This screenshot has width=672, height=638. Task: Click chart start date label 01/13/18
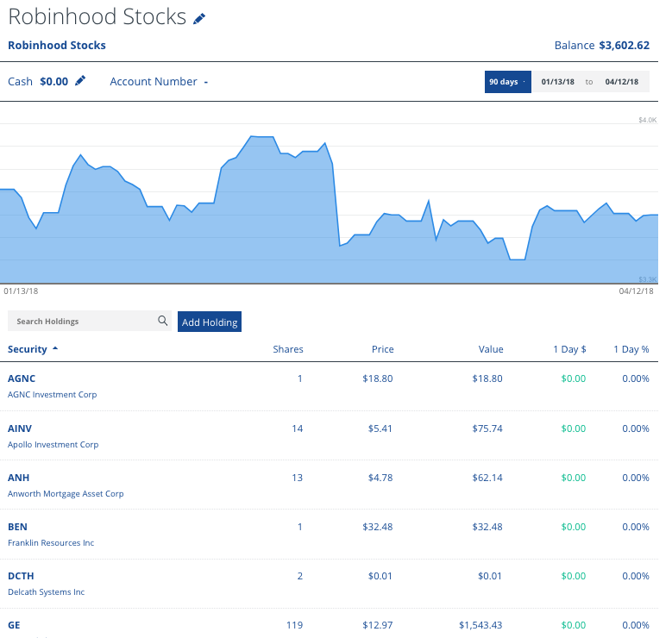21,291
